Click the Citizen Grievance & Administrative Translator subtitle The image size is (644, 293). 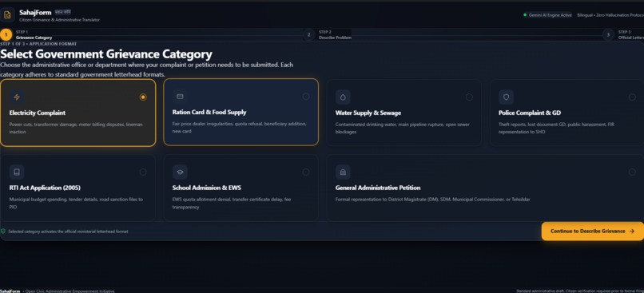59,20
